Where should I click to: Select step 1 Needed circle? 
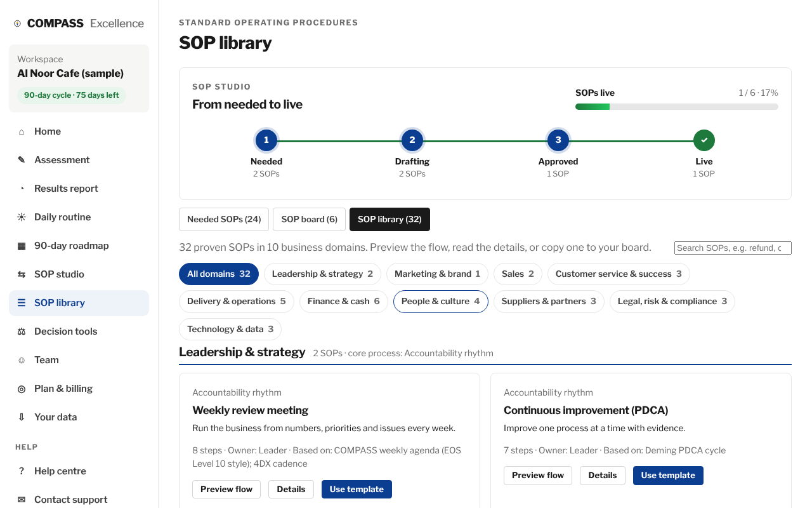pyautogui.click(x=266, y=140)
